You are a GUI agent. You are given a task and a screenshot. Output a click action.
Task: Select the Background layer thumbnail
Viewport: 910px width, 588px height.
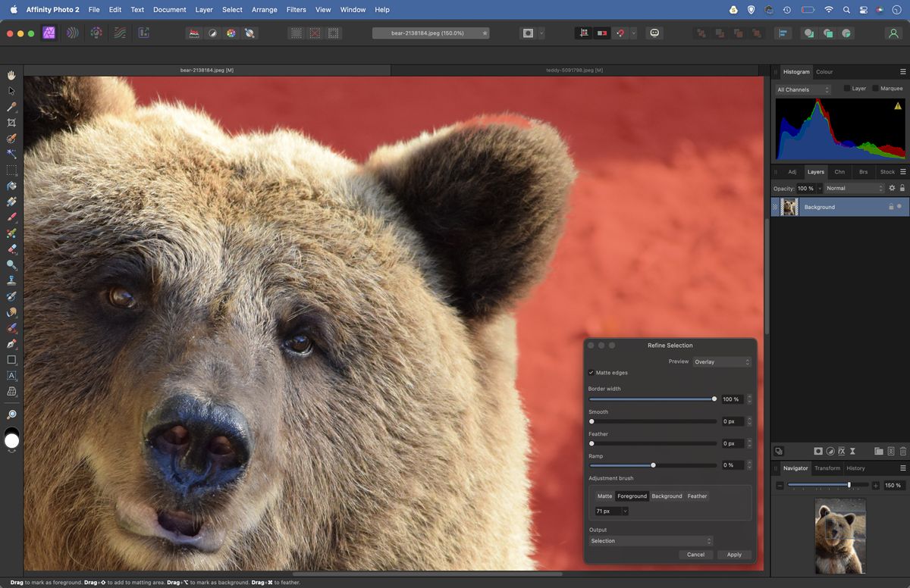click(x=789, y=206)
